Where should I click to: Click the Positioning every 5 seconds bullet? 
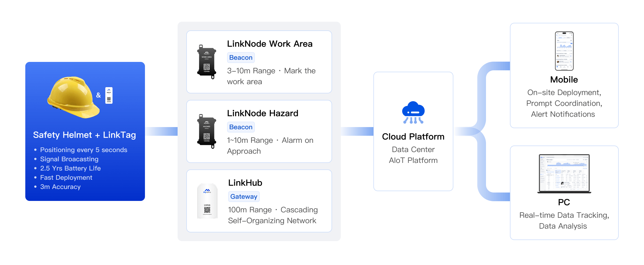click(x=83, y=150)
